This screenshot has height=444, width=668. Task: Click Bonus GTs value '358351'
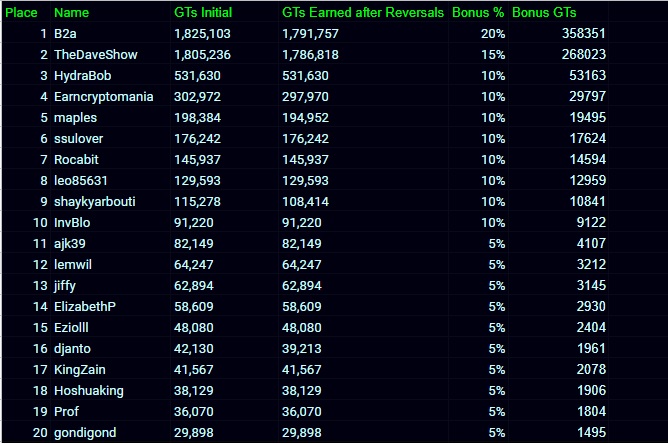584,33
